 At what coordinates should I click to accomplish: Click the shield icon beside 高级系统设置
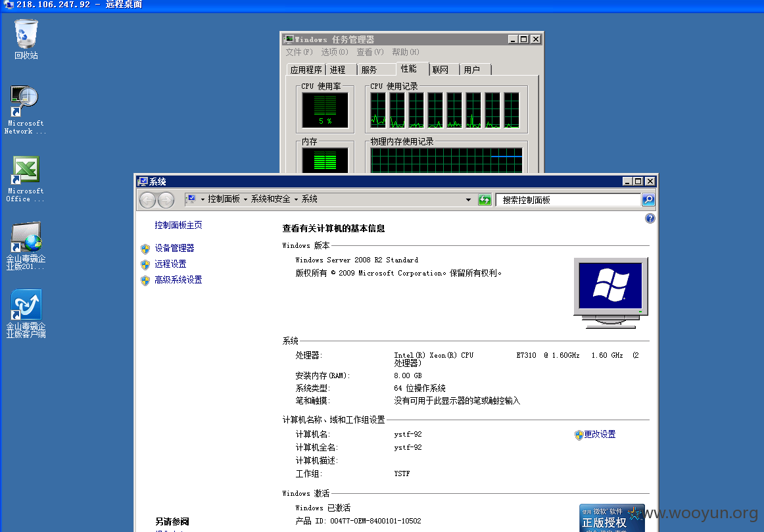coord(145,281)
